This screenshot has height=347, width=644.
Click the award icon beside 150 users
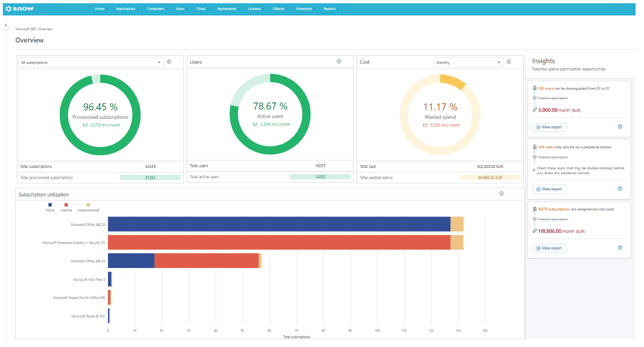tap(534, 88)
